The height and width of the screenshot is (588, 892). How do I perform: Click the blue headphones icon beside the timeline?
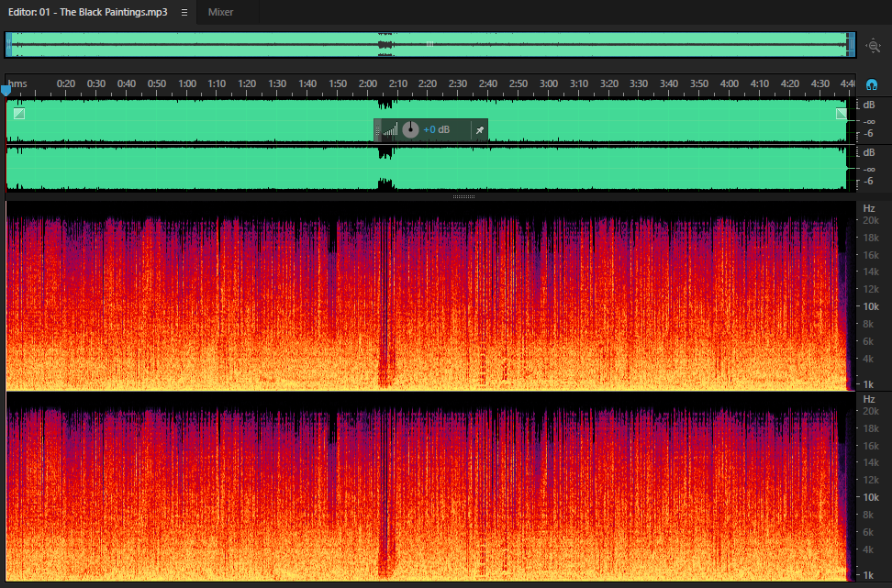pos(872,84)
